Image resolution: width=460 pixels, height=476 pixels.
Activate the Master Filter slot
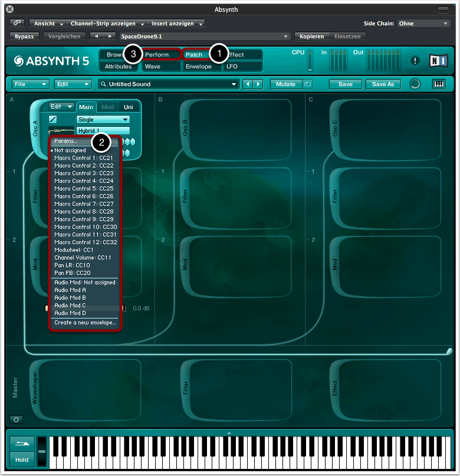point(236,390)
